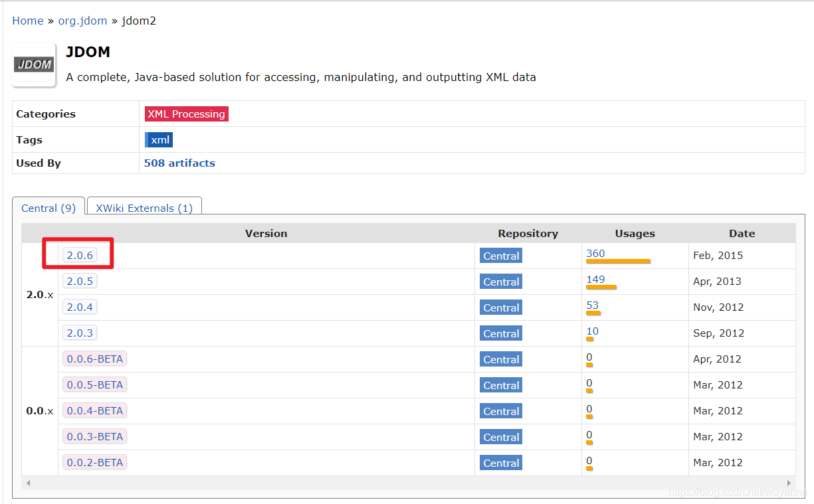Image resolution: width=814 pixels, height=504 pixels.
Task: Click the table's left scroll arrow
Action: click(x=29, y=483)
